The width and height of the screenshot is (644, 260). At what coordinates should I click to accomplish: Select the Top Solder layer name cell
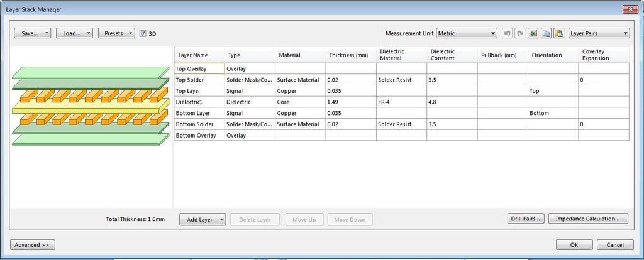point(199,80)
